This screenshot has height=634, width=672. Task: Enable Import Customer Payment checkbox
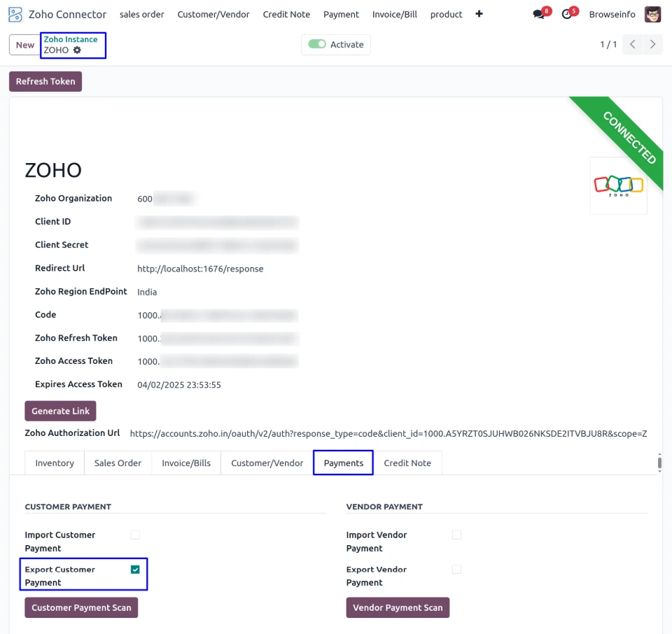pyautogui.click(x=135, y=535)
